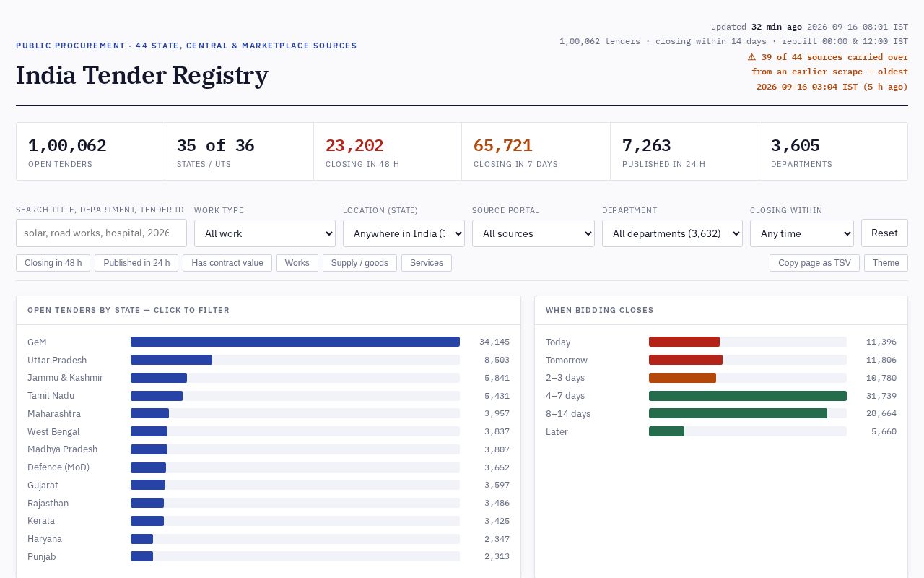Pick the West Bengal row
Screen dimensions: 924x578
coord(269,431)
